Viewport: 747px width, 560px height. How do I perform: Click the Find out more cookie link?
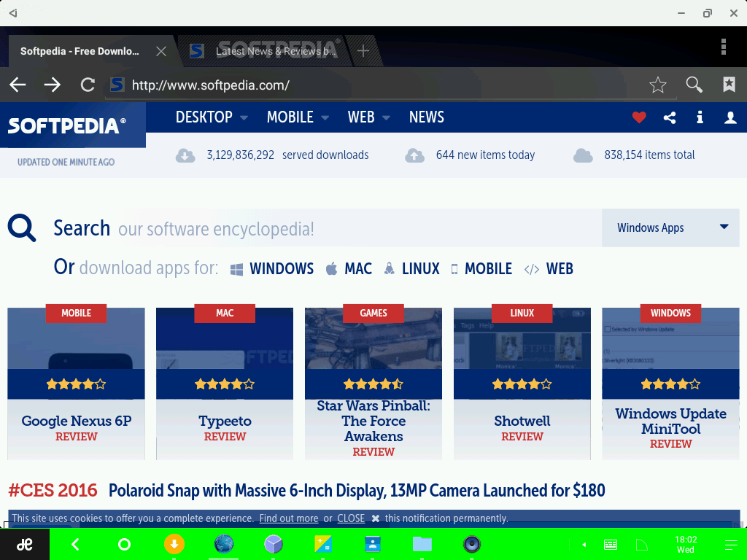(288, 518)
